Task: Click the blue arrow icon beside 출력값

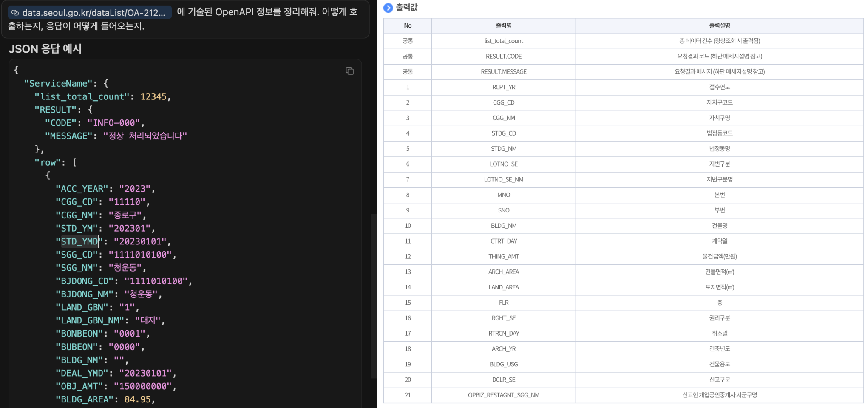Action: pyautogui.click(x=388, y=8)
